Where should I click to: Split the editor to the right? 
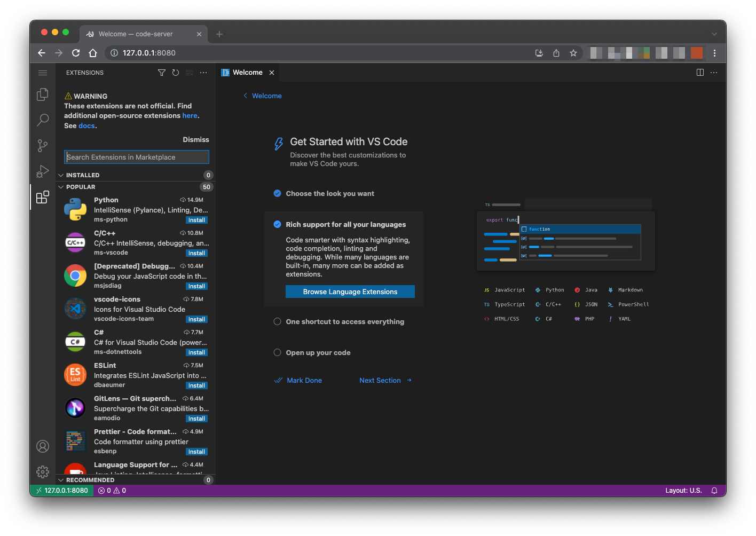(700, 73)
